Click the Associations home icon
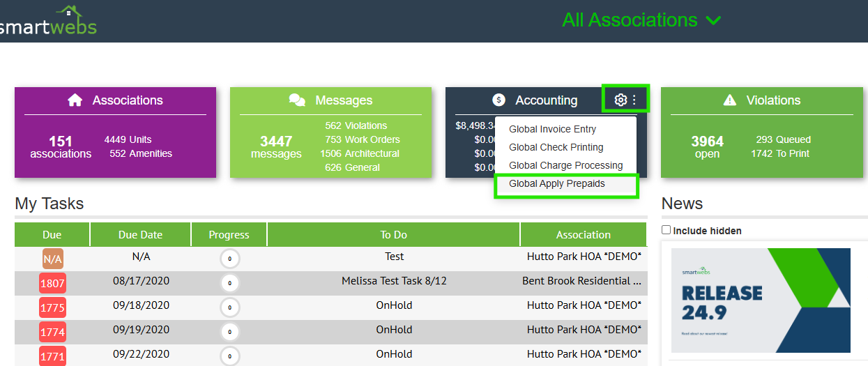The width and height of the screenshot is (868, 366). point(75,100)
